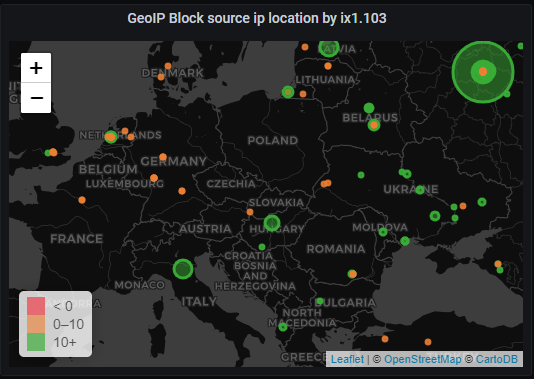Select the green-orange marker on the Netherlands

110,137
